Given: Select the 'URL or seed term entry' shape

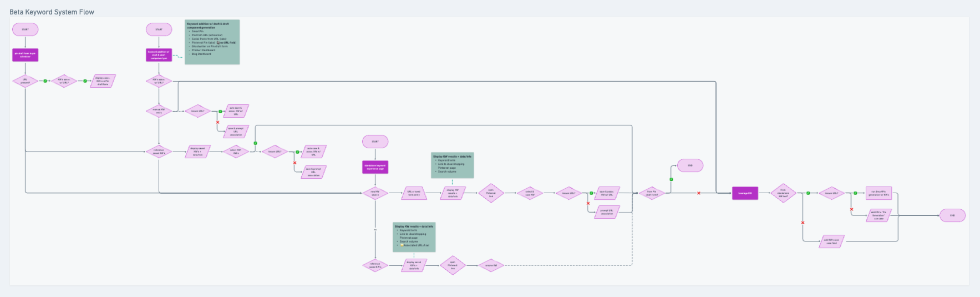Looking at the screenshot, I should click(x=414, y=193).
